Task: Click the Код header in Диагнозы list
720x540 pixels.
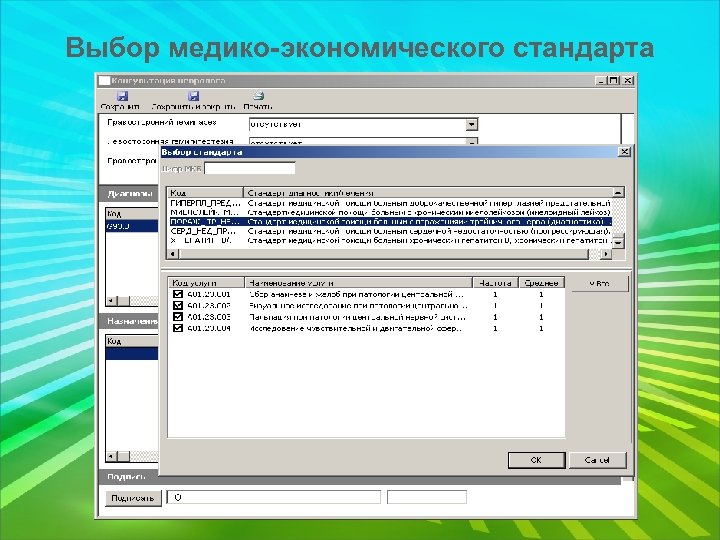Action: tap(132, 214)
